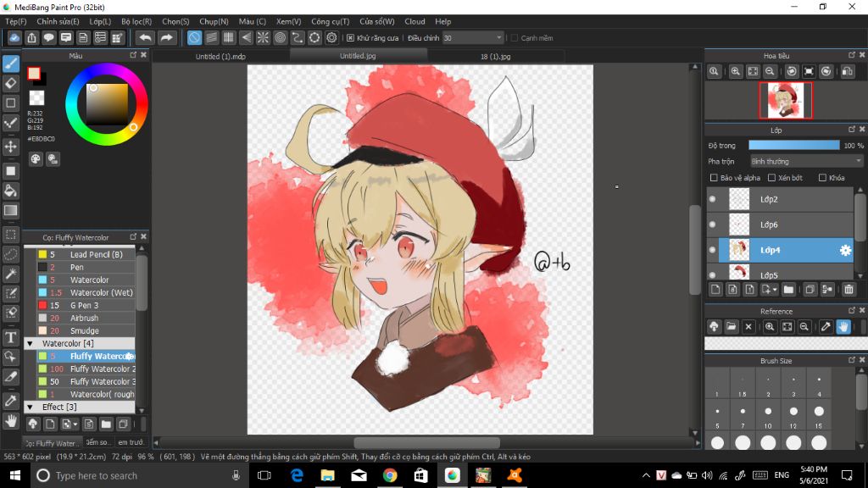Select the Magic Wand tool
The width and height of the screenshot is (868, 488).
tap(10, 274)
